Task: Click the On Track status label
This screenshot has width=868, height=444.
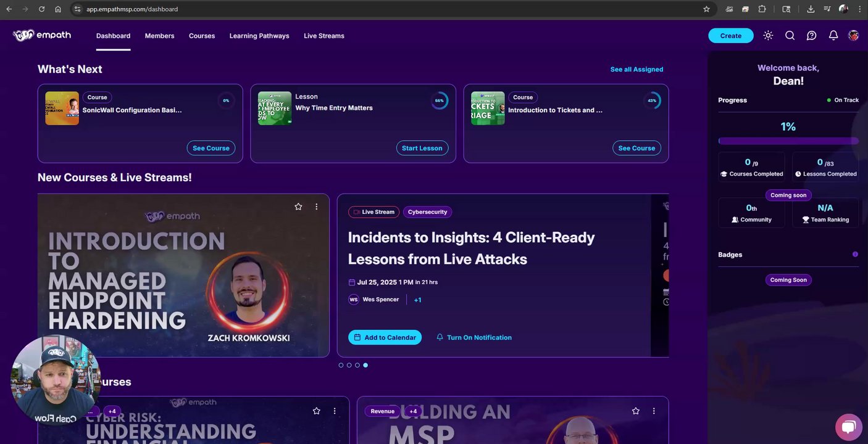Action: coord(843,100)
